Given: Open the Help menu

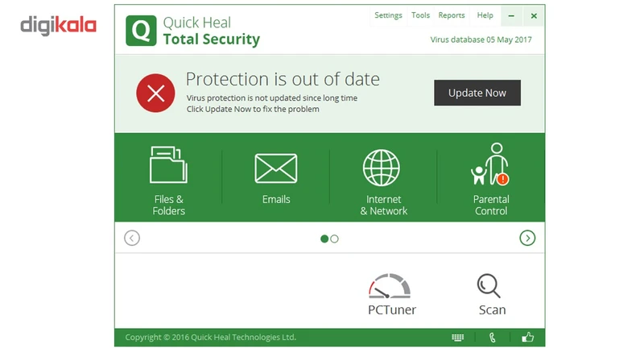Looking at the screenshot, I should pyautogui.click(x=485, y=15).
